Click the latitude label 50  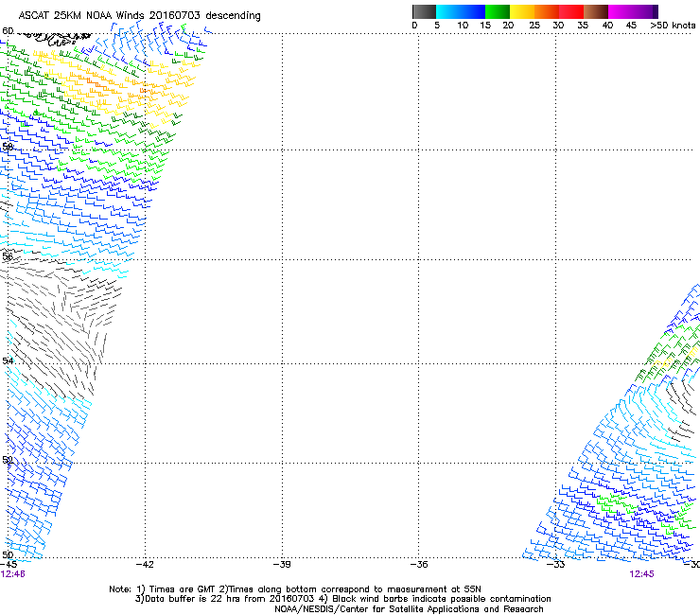tap(8, 554)
